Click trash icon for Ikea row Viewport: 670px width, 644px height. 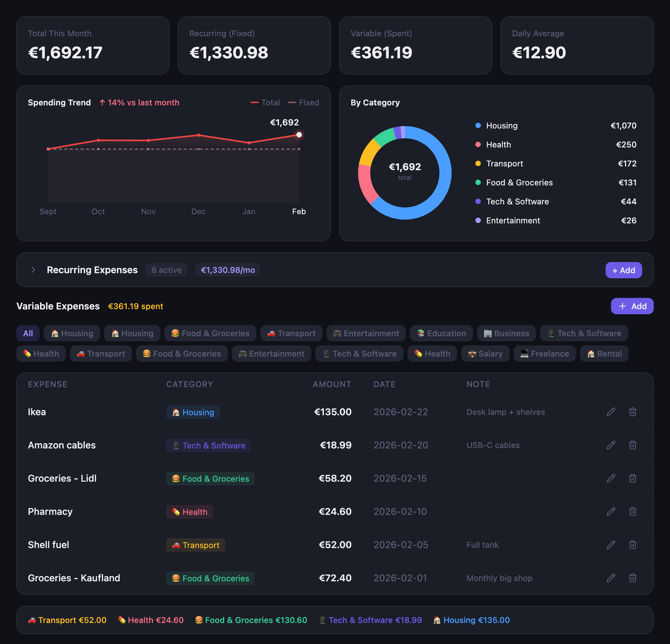pyautogui.click(x=632, y=412)
